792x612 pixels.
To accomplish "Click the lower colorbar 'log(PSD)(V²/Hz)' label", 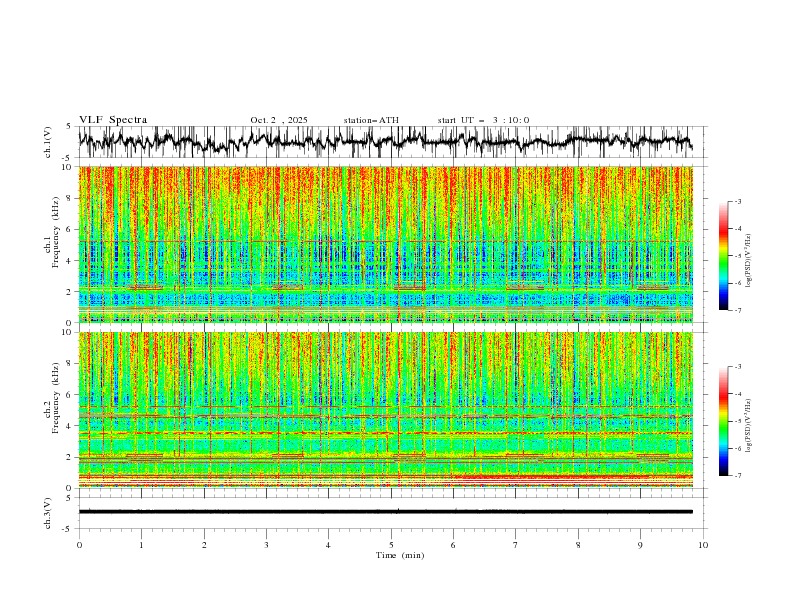I will tap(748, 425).
